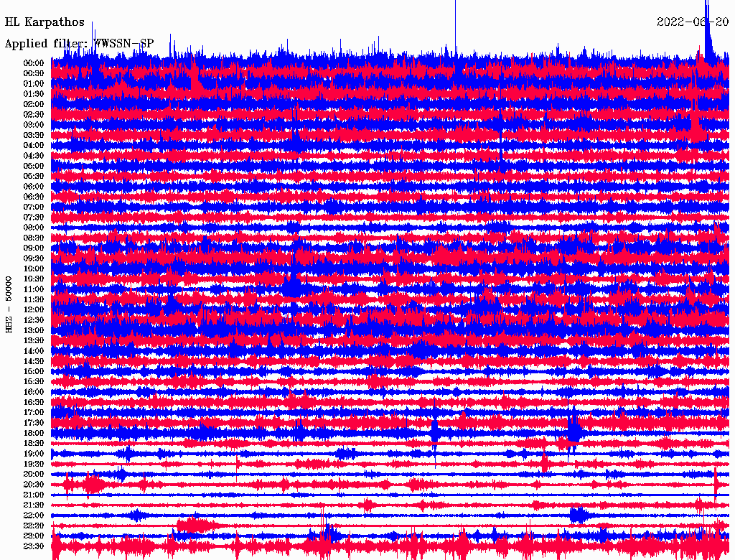Viewport: 735px width, 560px height.
Task: Click the 11:30 time label
Action: [x=34, y=299]
